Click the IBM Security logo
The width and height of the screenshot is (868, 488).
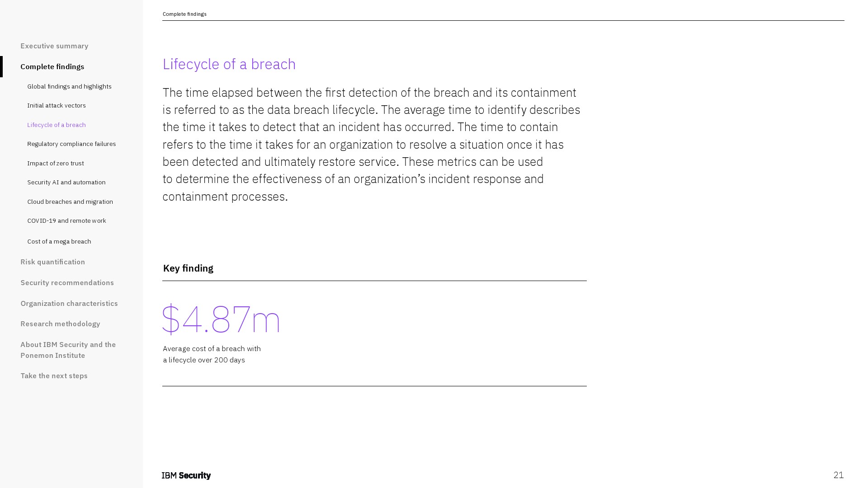coord(186,475)
